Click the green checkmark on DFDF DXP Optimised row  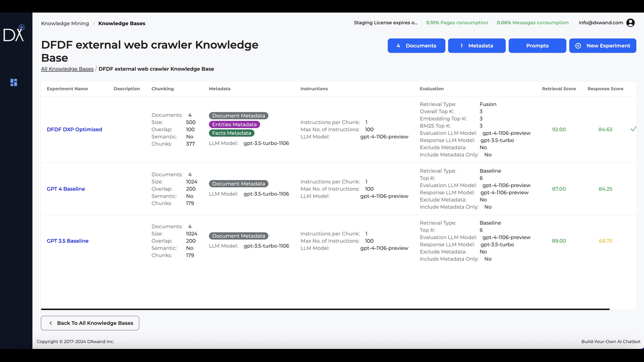click(x=633, y=129)
